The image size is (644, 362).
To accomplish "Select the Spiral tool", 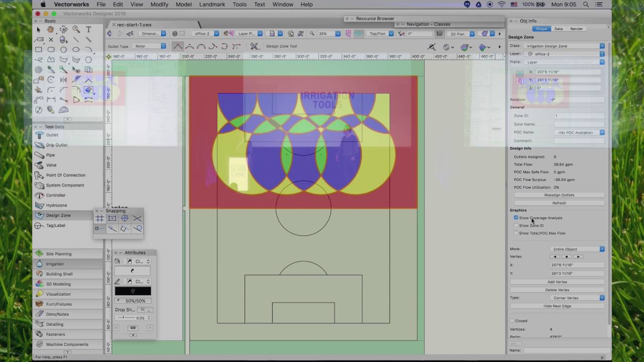I will [x=39, y=70].
